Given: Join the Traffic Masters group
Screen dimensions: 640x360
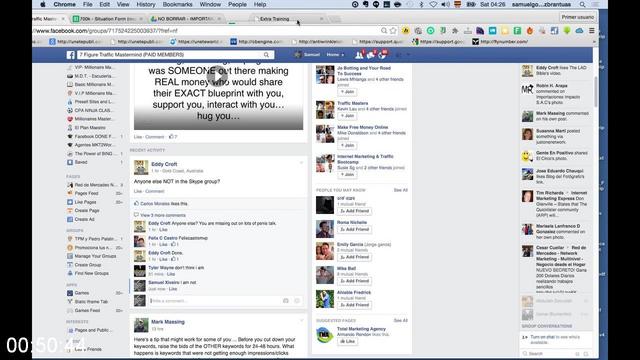Looking at the screenshot, I should pyautogui.click(x=347, y=116).
